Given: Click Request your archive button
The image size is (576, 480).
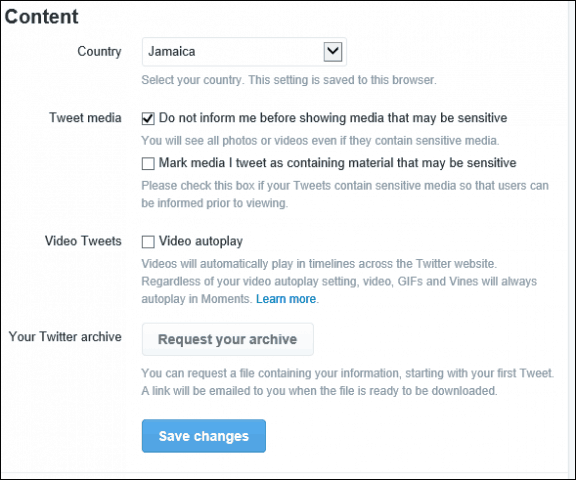Looking at the screenshot, I should [228, 339].
